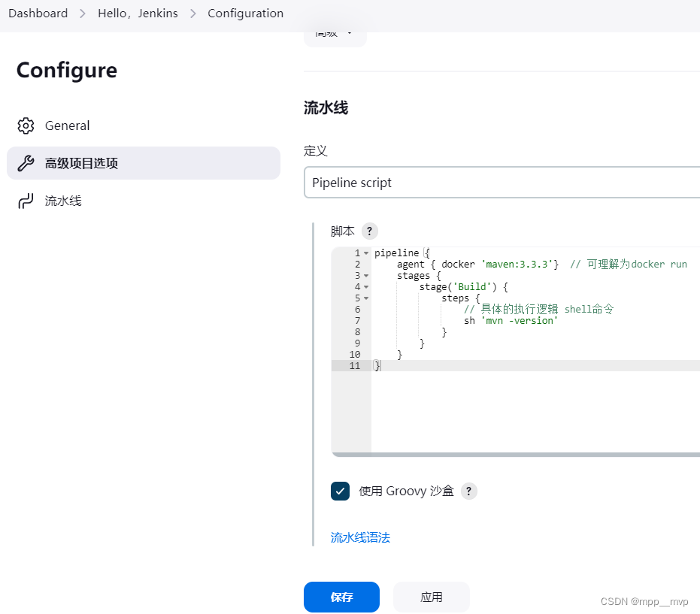Click line number 6 in gutter
700x614 pixels.
pos(358,310)
